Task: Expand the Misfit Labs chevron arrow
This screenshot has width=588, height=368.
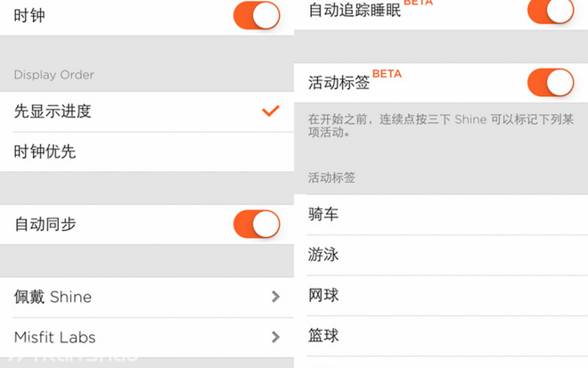Action: tap(275, 337)
